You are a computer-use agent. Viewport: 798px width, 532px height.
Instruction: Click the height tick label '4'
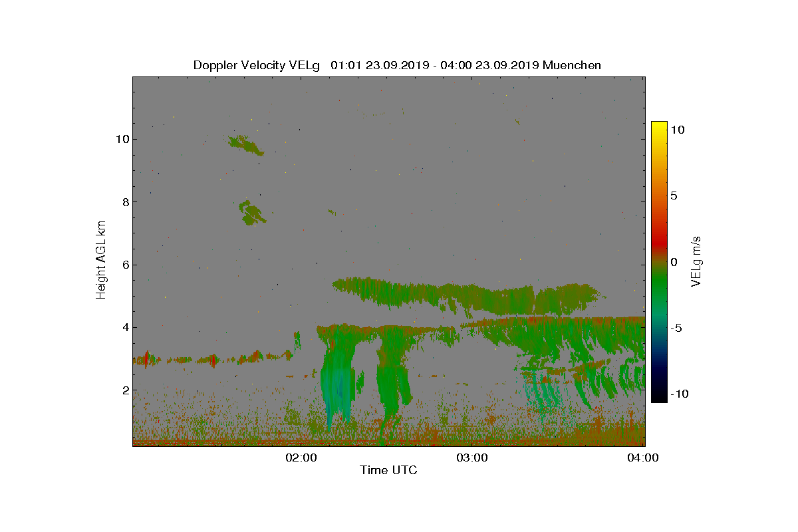click(x=125, y=327)
